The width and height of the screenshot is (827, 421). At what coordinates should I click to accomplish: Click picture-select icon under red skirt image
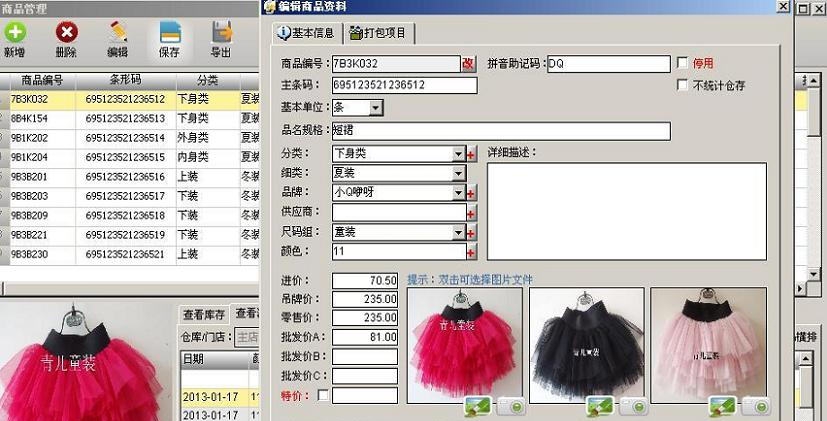(478, 406)
